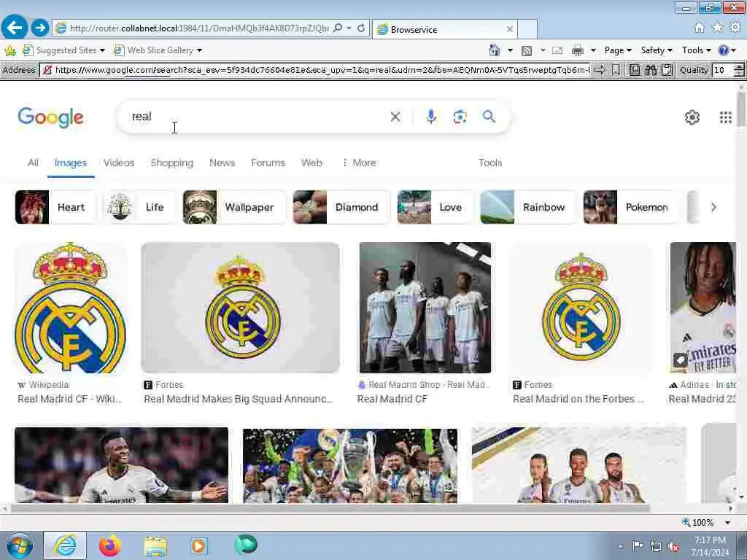Click the Home icon in command bar
The image size is (747, 560).
(x=495, y=50)
